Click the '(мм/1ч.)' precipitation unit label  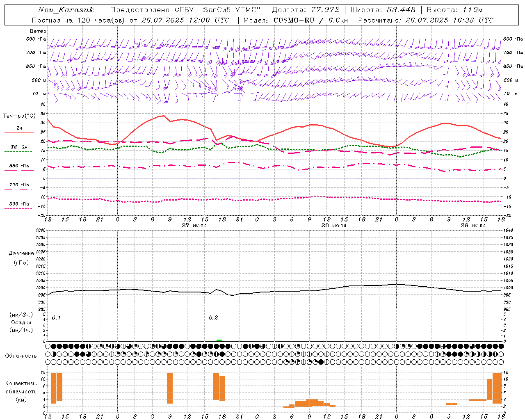21,330
